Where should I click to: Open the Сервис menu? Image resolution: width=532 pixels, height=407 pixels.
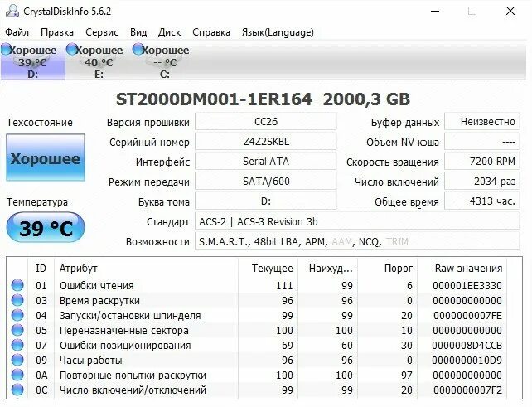102,32
